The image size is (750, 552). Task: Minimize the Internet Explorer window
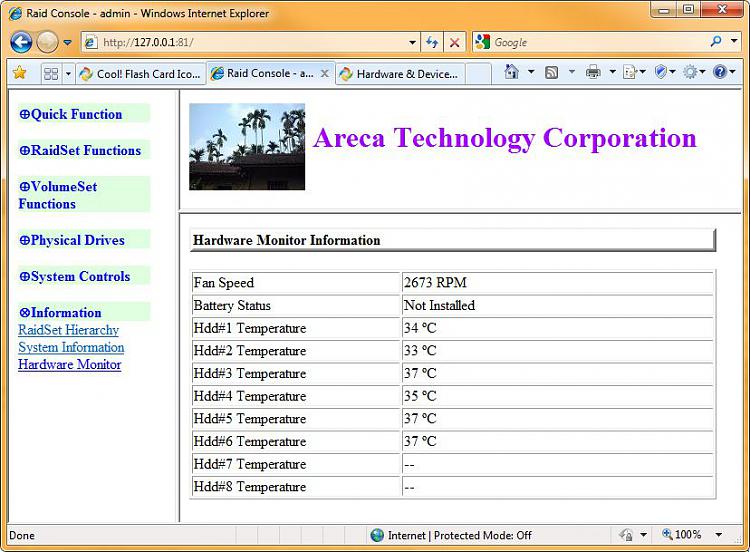click(x=664, y=10)
